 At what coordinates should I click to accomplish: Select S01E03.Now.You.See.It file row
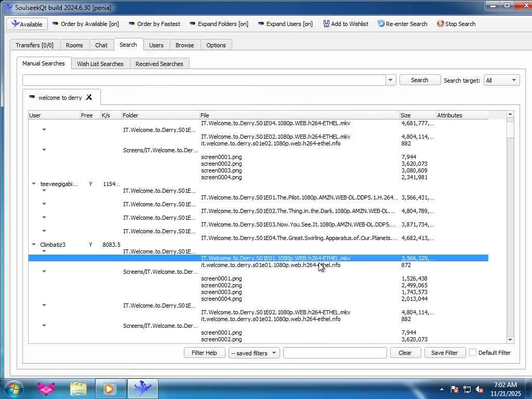tap(299, 224)
